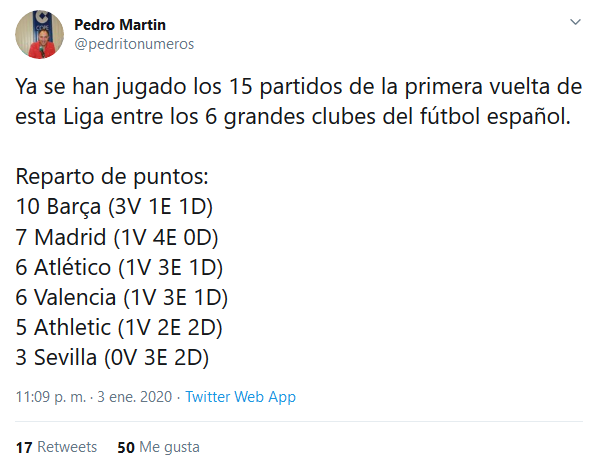Click the 11:09 p. m. time stamp
Screen dimensions: 598x471
(50, 397)
